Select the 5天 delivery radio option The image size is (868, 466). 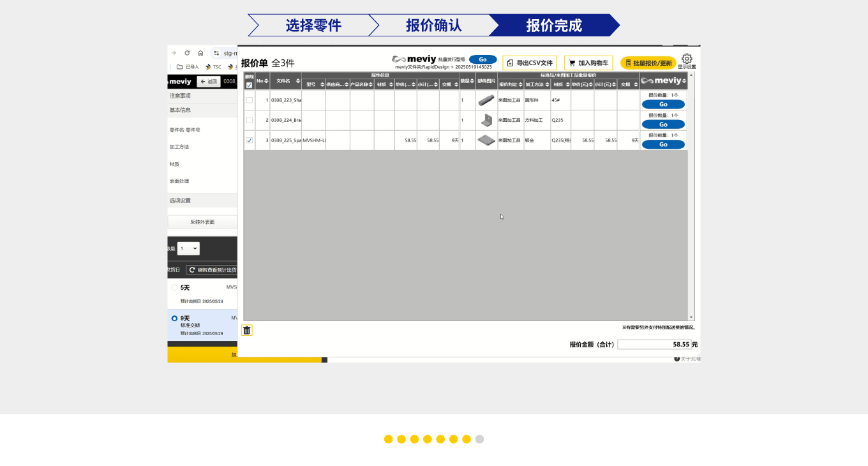coord(175,288)
